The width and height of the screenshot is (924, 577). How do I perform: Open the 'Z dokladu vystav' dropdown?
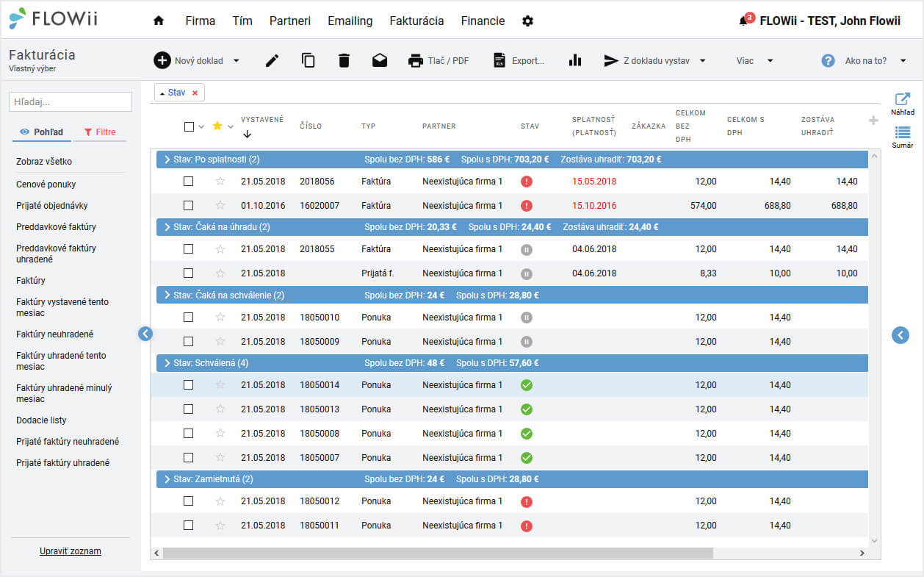click(655, 61)
